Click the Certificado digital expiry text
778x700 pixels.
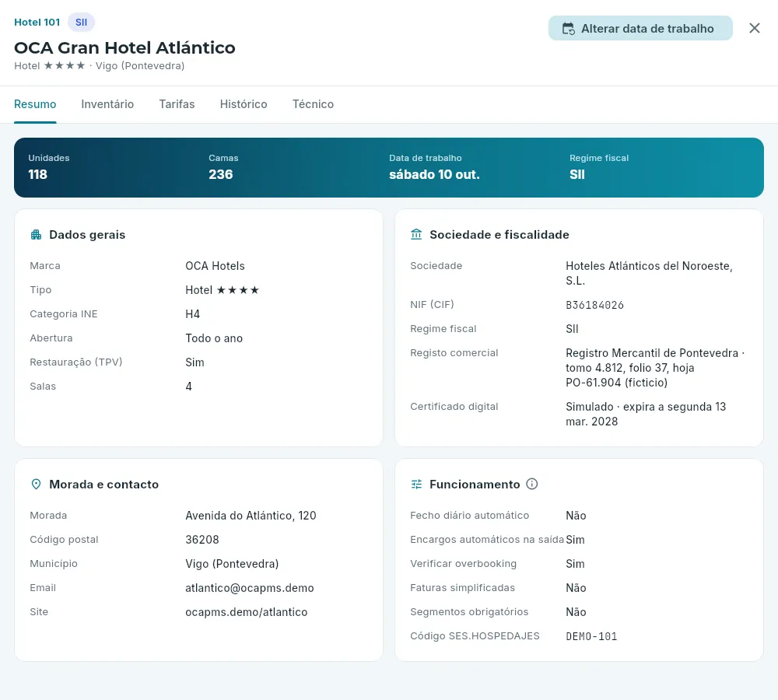[646, 415]
